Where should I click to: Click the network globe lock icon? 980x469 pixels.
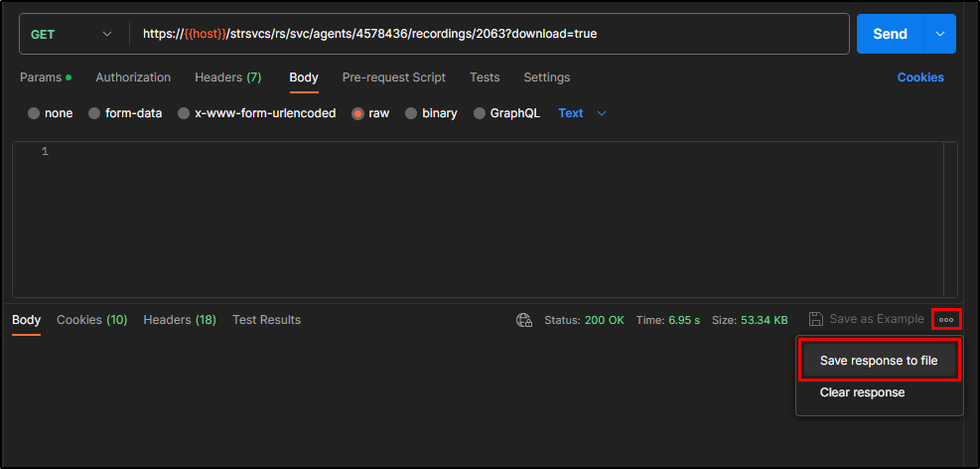tap(523, 320)
